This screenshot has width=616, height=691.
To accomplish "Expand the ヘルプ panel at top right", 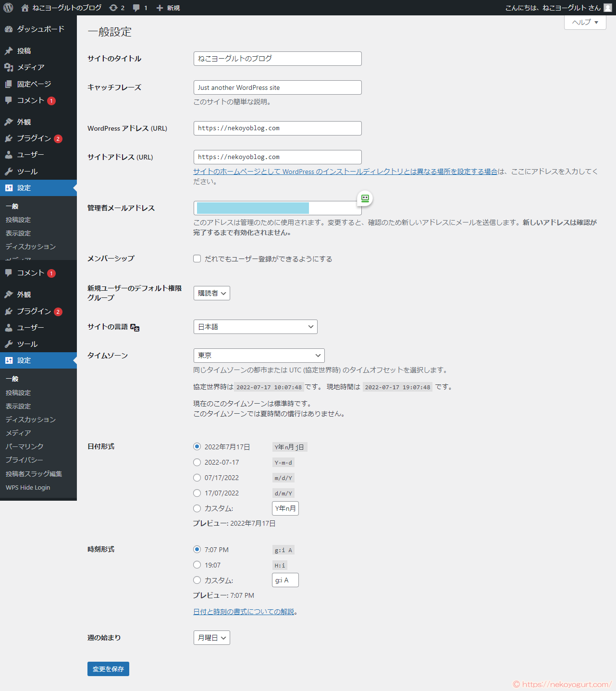I will tap(585, 22).
